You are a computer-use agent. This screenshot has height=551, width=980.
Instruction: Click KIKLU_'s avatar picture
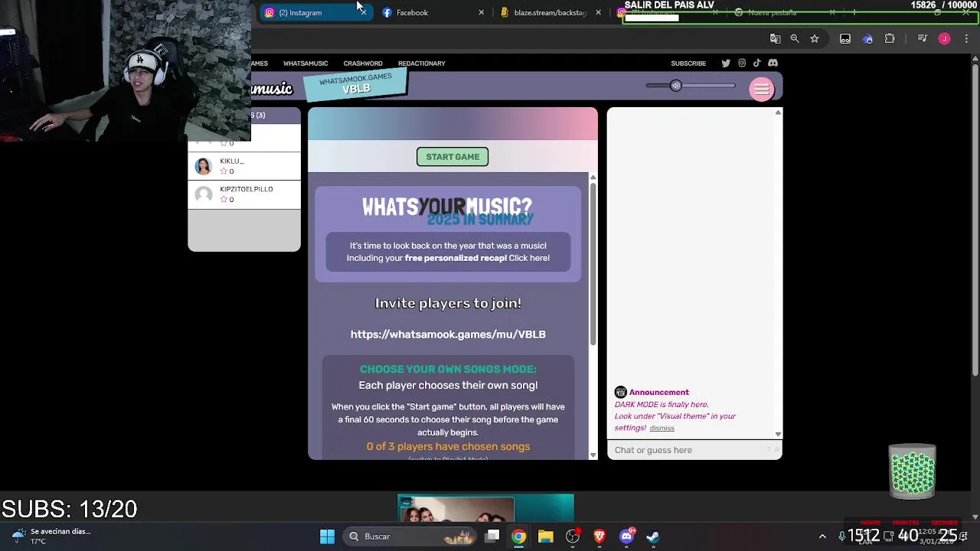(x=203, y=166)
